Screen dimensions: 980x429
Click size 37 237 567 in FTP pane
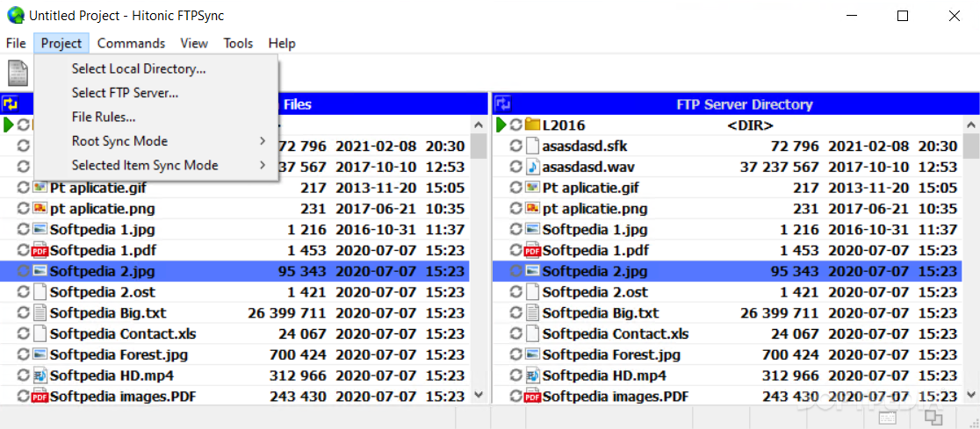click(x=780, y=167)
